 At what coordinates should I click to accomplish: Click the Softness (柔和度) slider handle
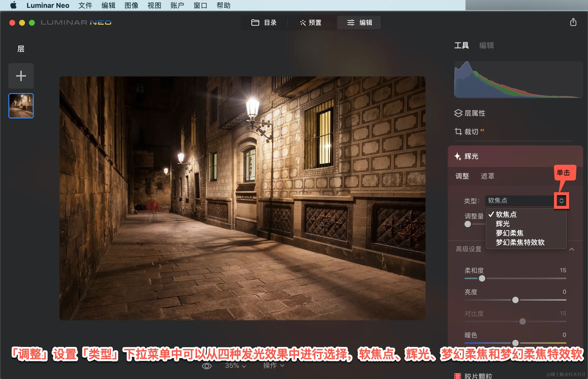pyautogui.click(x=482, y=279)
